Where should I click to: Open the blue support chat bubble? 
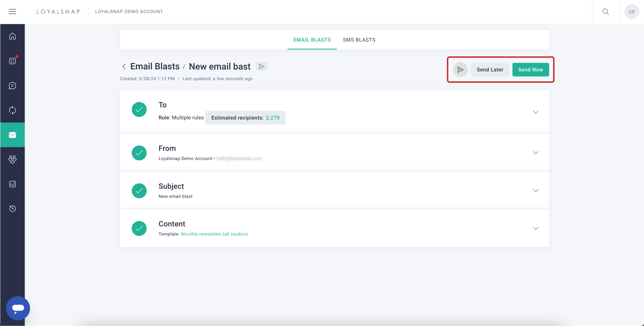pos(18,308)
